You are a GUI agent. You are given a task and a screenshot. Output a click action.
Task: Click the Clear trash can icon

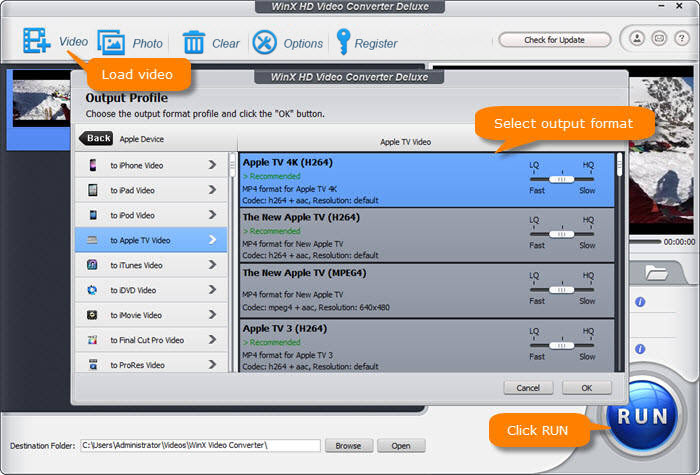tap(194, 42)
